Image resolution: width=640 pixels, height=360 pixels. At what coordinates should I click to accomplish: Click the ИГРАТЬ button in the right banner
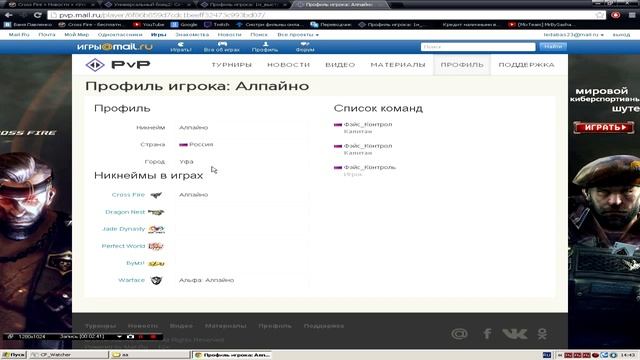pyautogui.click(x=604, y=127)
